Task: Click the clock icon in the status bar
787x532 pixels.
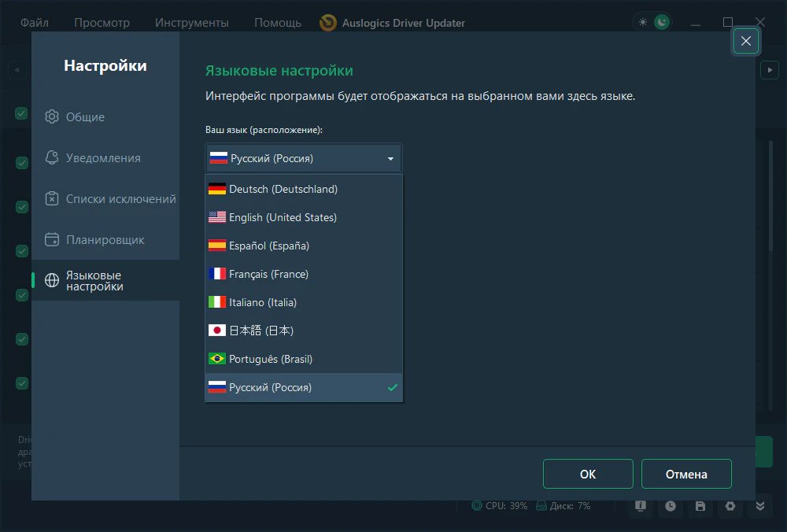Action: (x=670, y=506)
